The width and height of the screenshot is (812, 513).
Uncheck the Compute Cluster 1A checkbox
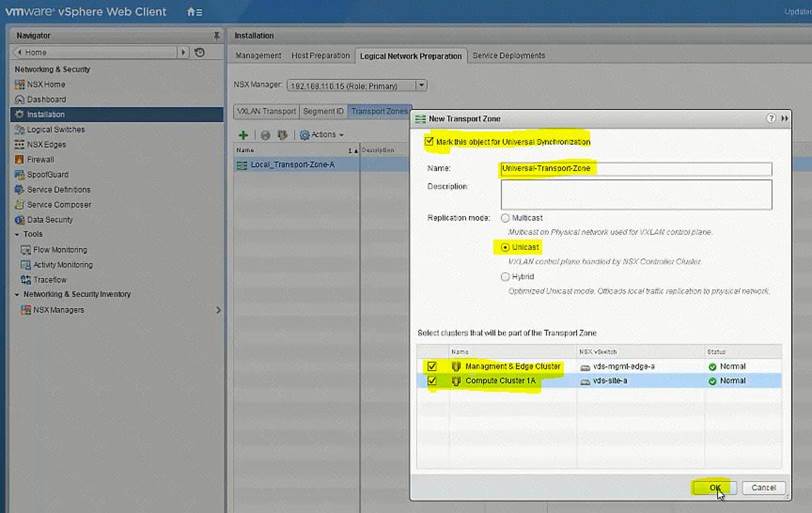431,381
